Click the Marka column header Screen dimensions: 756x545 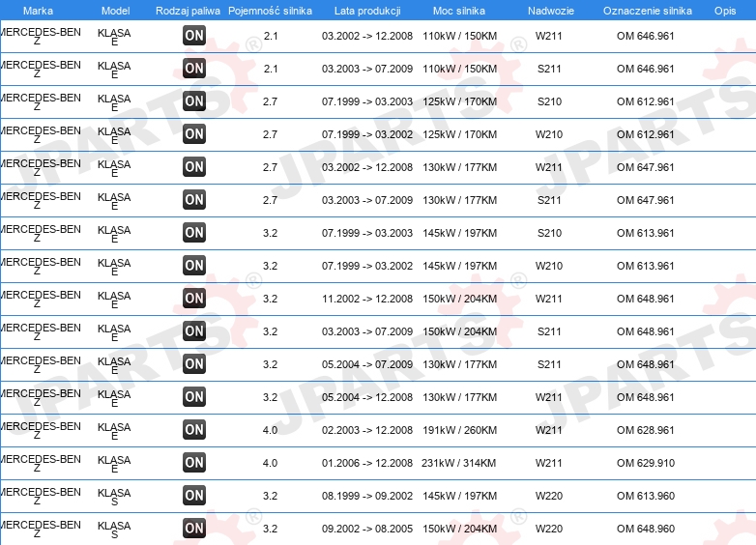tap(38, 11)
